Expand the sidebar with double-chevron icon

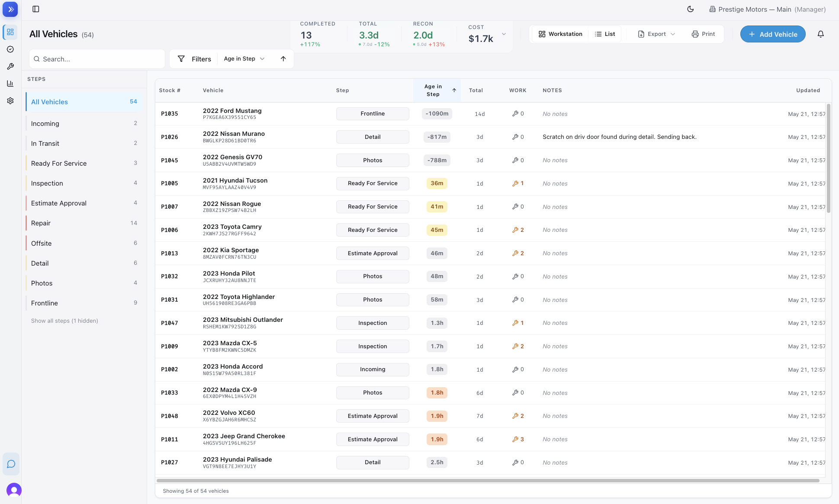point(10,9)
